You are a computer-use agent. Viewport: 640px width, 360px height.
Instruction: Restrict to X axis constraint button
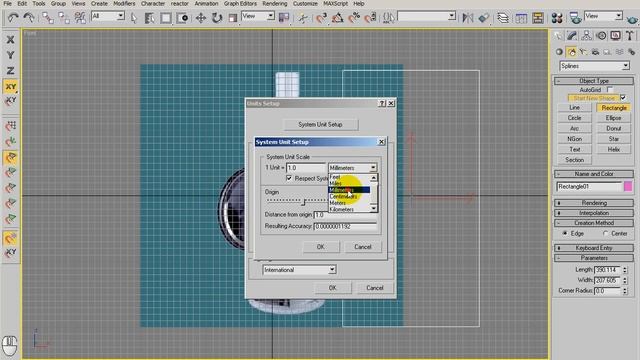coord(11,40)
